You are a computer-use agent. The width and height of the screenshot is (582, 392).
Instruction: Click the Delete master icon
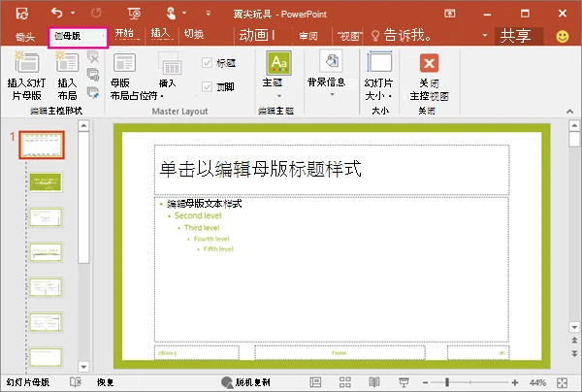(93, 57)
